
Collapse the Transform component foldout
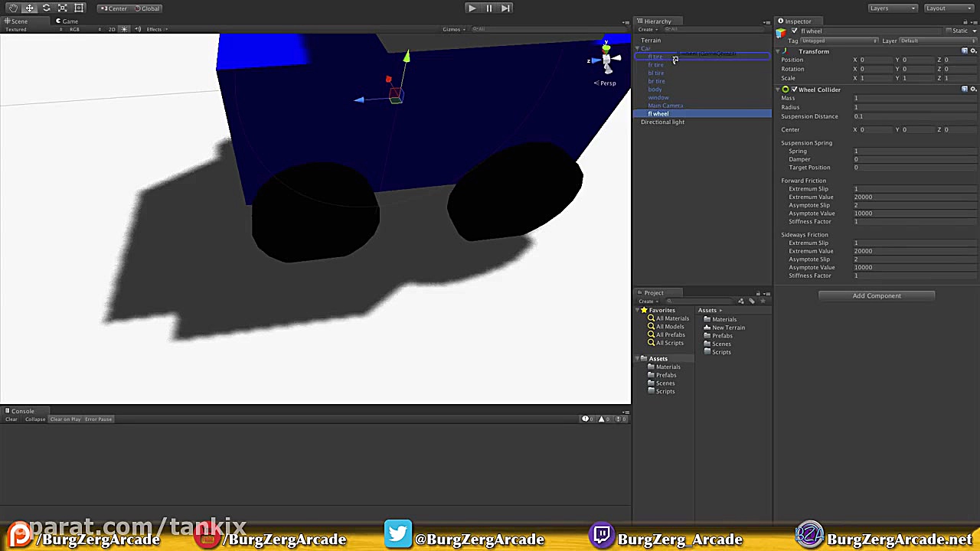click(x=779, y=51)
